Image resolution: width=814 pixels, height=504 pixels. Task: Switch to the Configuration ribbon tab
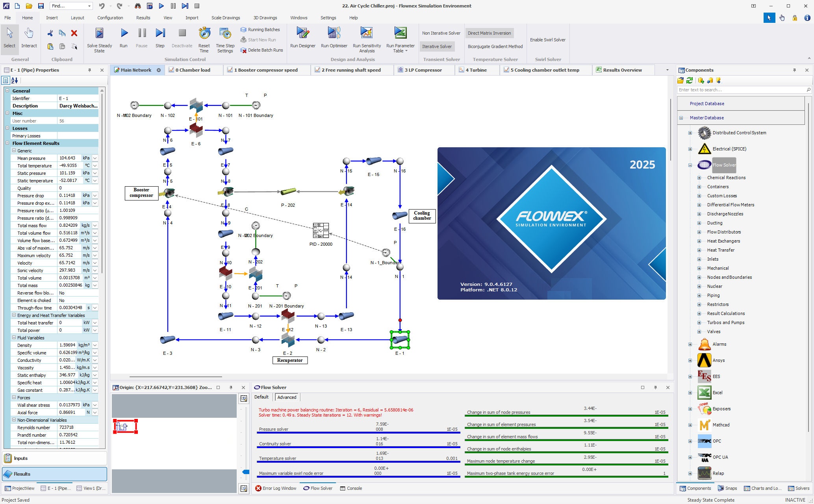(x=110, y=18)
